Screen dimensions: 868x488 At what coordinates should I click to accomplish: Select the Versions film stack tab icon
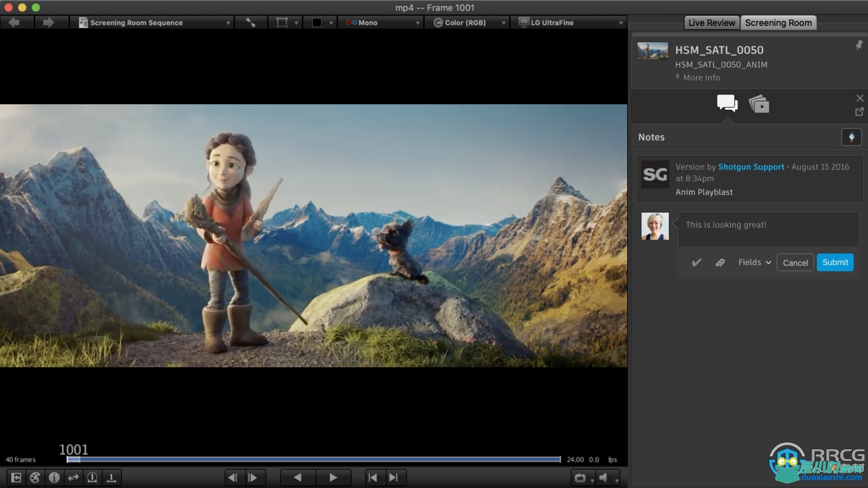(x=759, y=104)
